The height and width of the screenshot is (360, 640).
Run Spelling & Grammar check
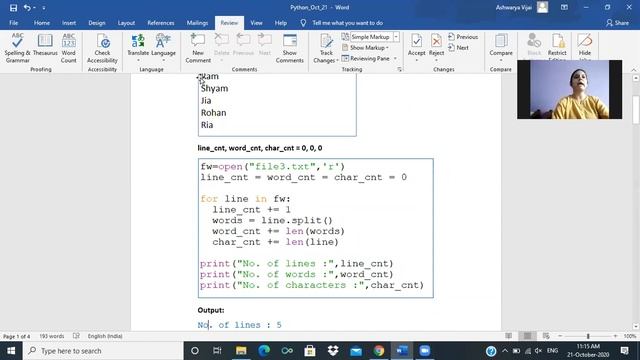point(17,48)
